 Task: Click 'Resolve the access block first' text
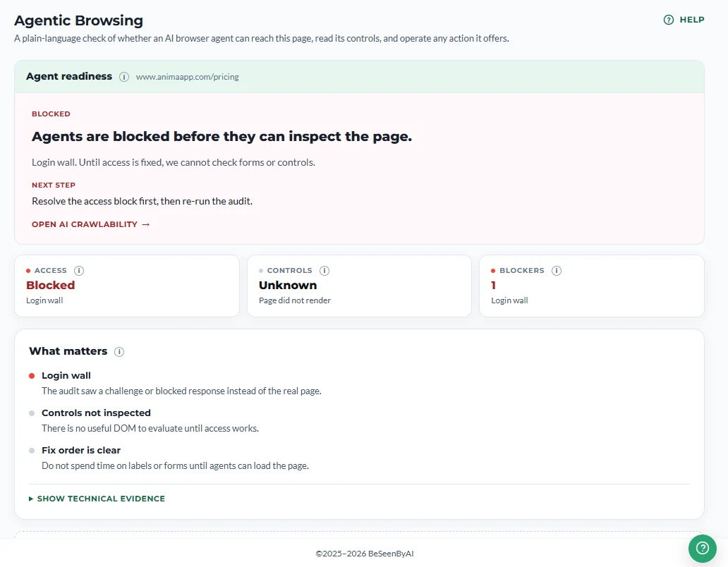(x=142, y=201)
